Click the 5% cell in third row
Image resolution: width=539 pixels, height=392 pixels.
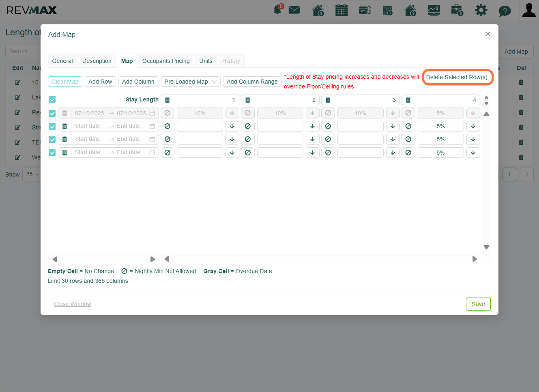pyautogui.click(x=441, y=139)
